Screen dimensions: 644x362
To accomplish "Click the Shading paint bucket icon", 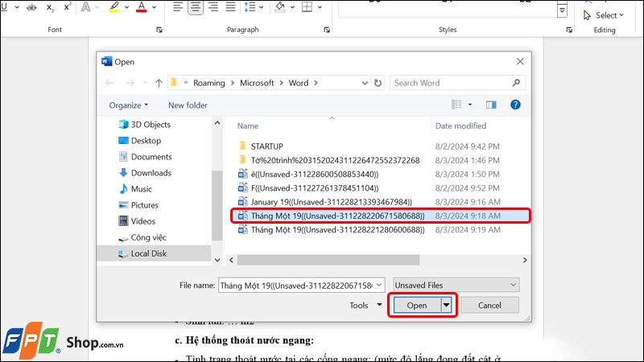I will [x=280, y=7].
